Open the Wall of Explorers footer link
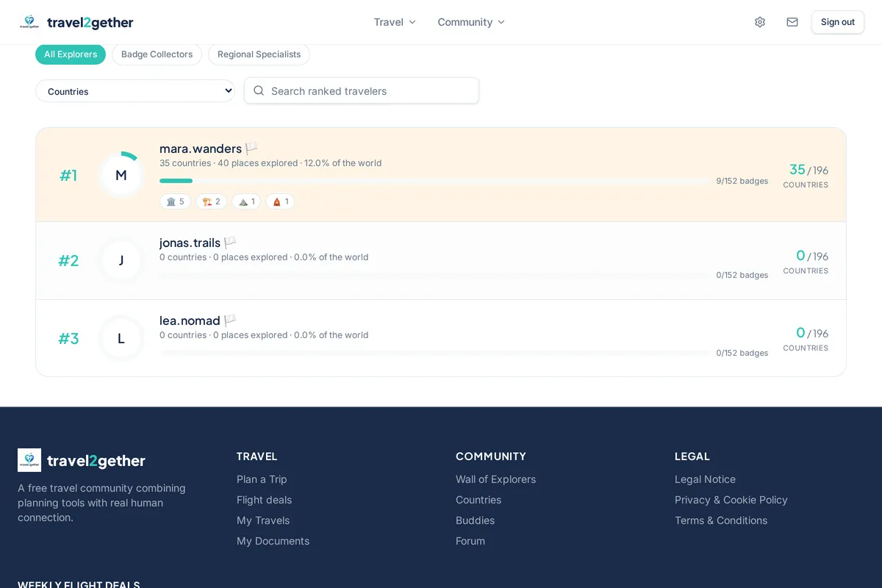The image size is (882, 588). [x=495, y=479]
